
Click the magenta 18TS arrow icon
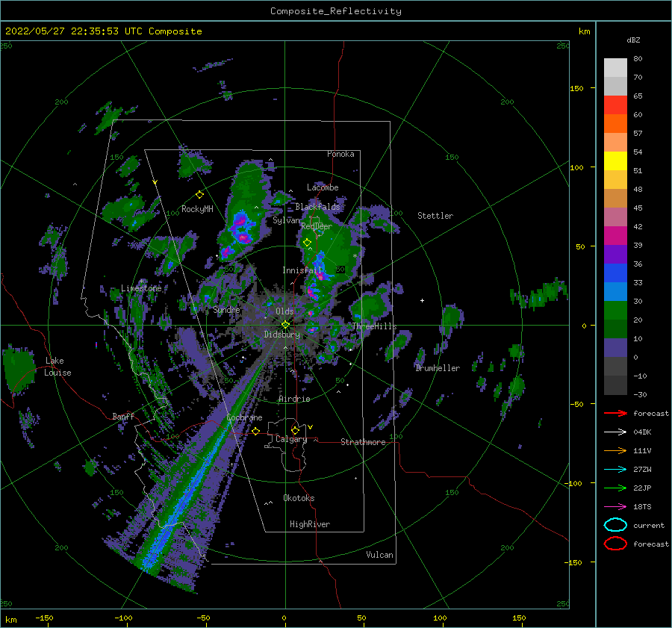[615, 506]
